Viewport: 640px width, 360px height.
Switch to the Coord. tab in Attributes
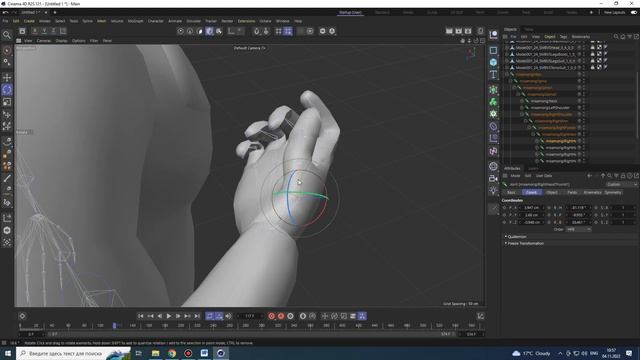[531, 192]
